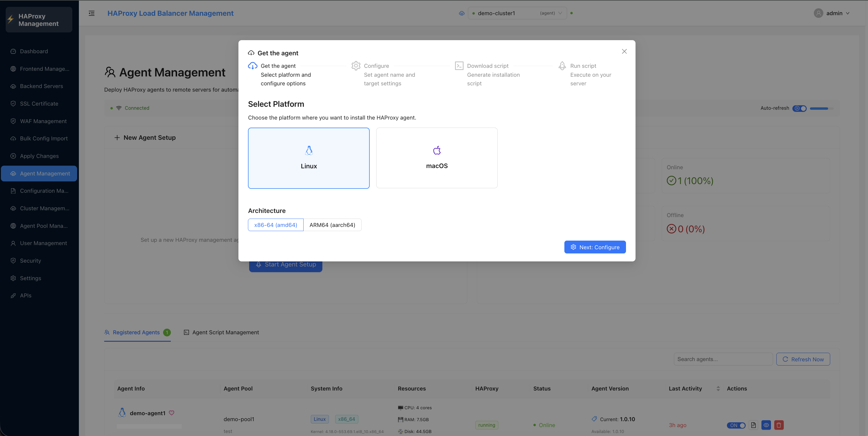868x436 pixels.
Task: Click the Online status text for demo-agent1
Action: (x=547, y=425)
